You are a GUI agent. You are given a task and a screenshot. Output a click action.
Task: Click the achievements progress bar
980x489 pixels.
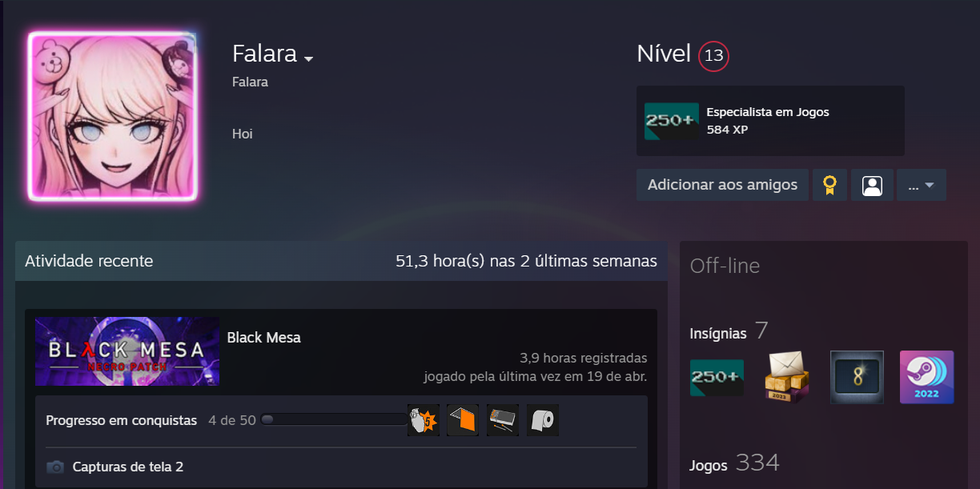[333, 419]
